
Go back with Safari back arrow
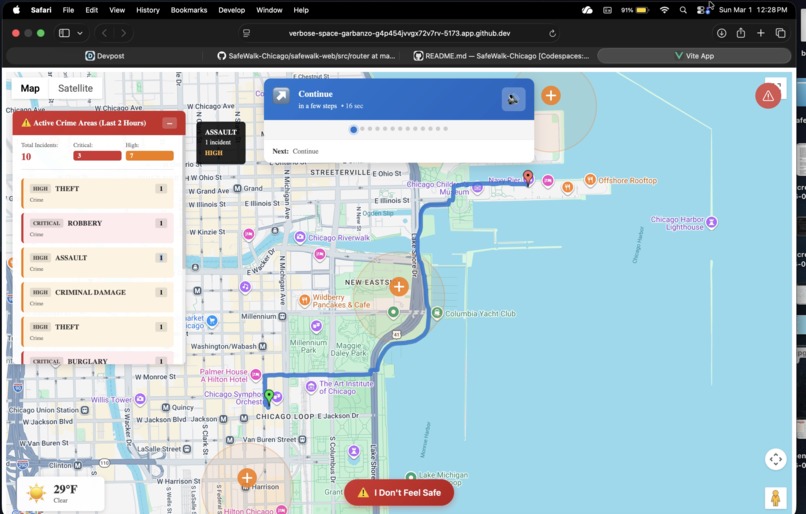point(104,33)
